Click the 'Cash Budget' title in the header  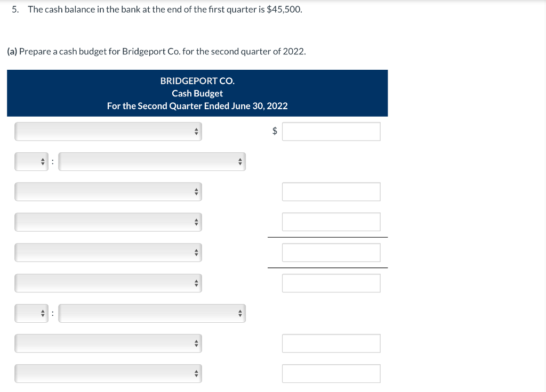(197, 93)
